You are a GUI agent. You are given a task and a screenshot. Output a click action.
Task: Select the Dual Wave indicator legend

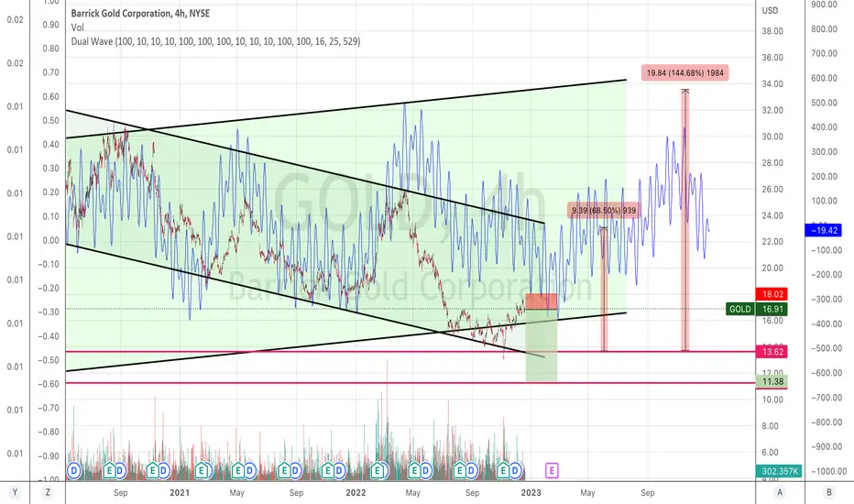215,41
